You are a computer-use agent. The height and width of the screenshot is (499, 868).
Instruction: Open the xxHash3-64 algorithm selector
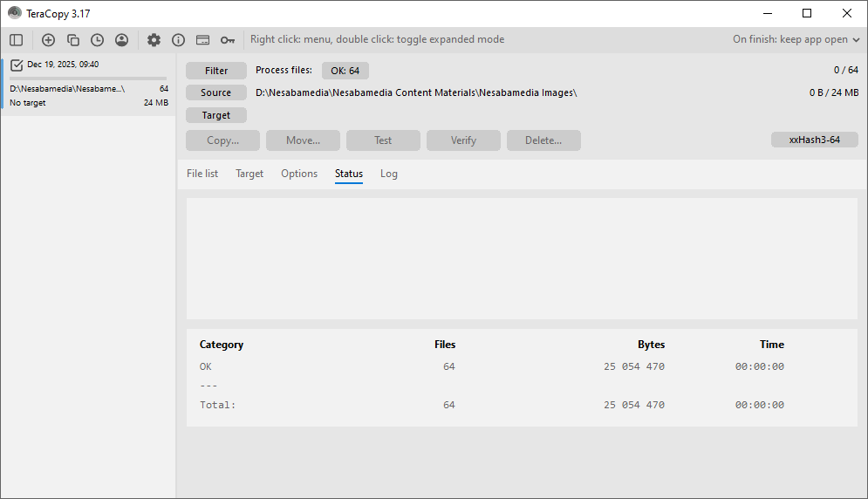[814, 140]
